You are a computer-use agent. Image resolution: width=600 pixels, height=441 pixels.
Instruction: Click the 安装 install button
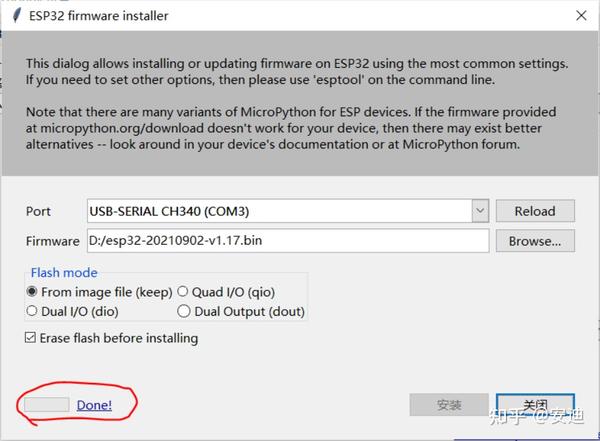[x=449, y=405]
